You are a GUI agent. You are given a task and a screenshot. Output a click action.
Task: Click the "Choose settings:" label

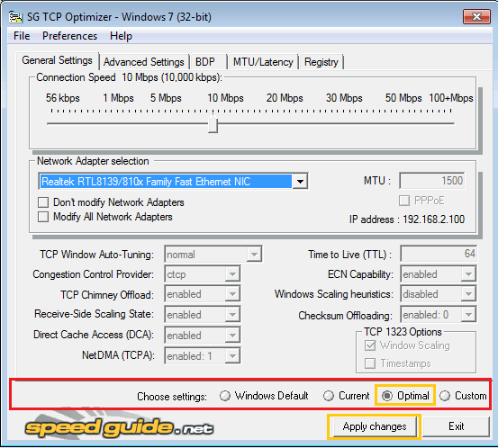pos(172,397)
